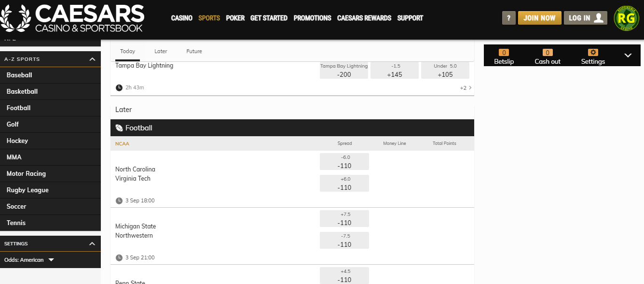Open the RG Responsible Gaming badge

[x=626, y=18]
